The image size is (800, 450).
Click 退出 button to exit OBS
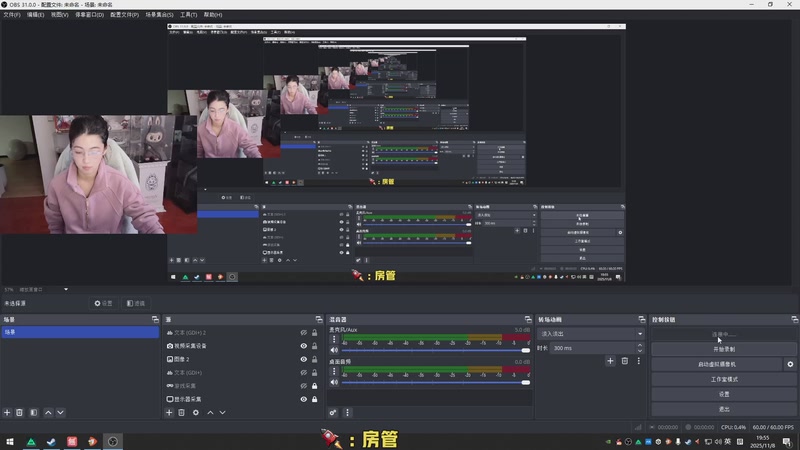pos(723,409)
